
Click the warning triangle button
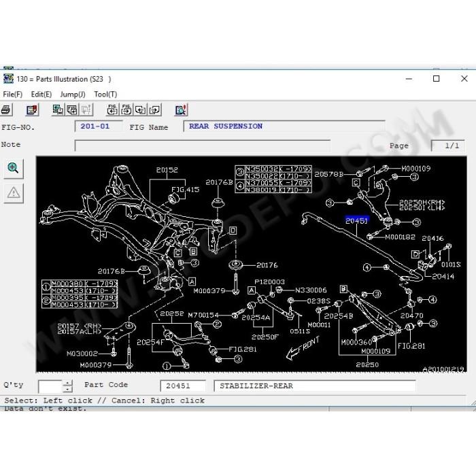[14, 192]
